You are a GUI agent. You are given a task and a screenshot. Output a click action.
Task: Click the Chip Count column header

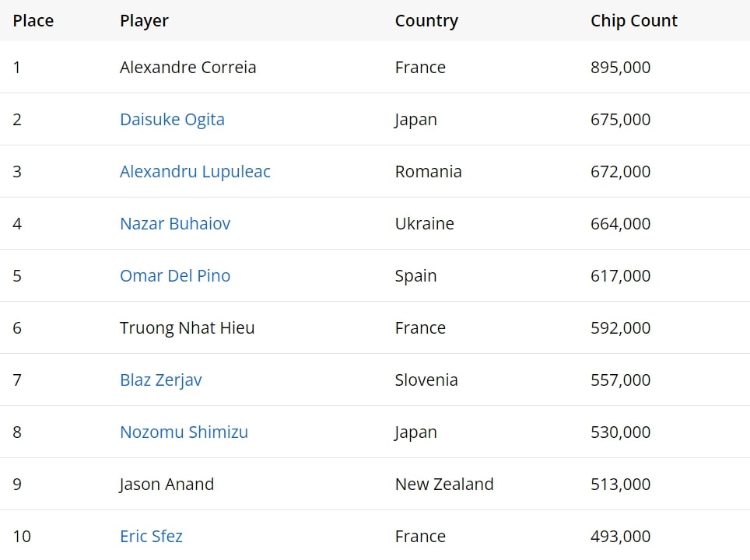pyautogui.click(x=634, y=21)
